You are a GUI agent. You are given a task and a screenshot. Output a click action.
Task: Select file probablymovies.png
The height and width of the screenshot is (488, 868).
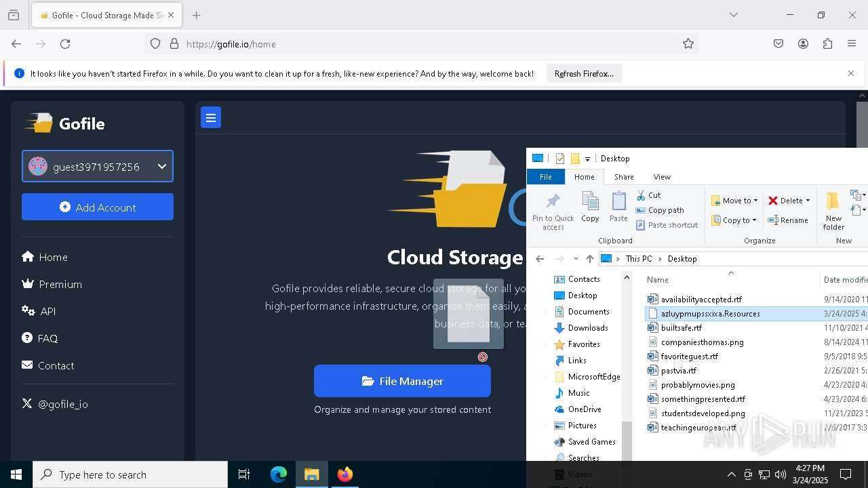(x=698, y=385)
